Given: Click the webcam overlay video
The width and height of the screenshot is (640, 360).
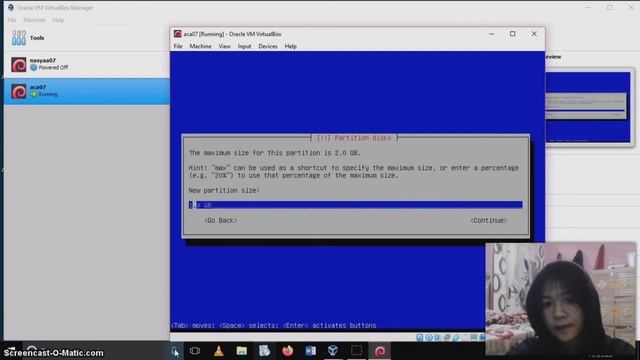Looking at the screenshot, I should coord(561,300).
